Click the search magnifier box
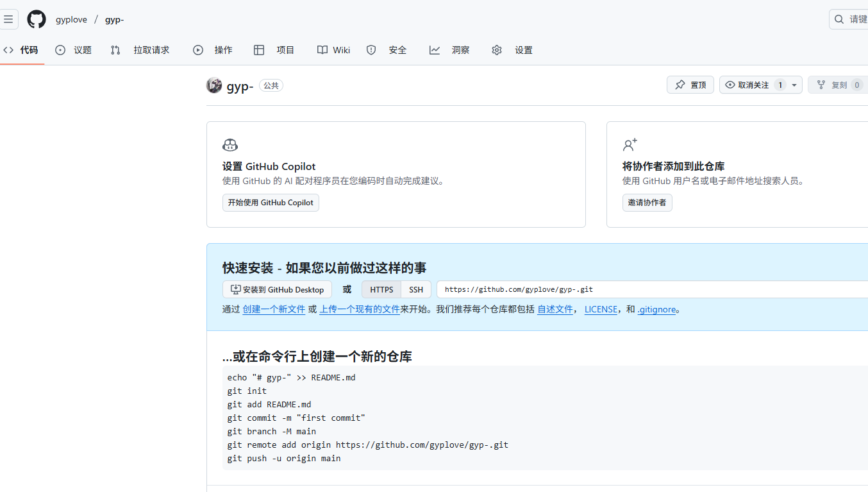 coord(849,19)
